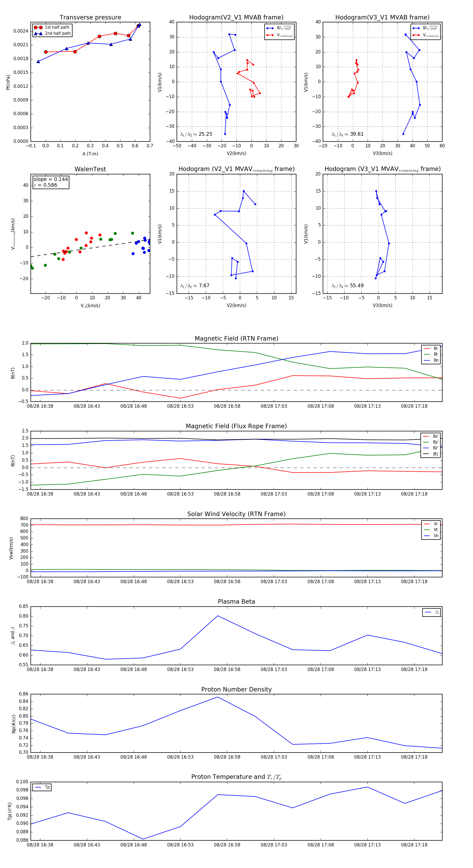Click "V2(km/s)" label under MVAB V2_V1 hodogram
The width and height of the screenshot is (473, 868).
pyautogui.click(x=236, y=153)
